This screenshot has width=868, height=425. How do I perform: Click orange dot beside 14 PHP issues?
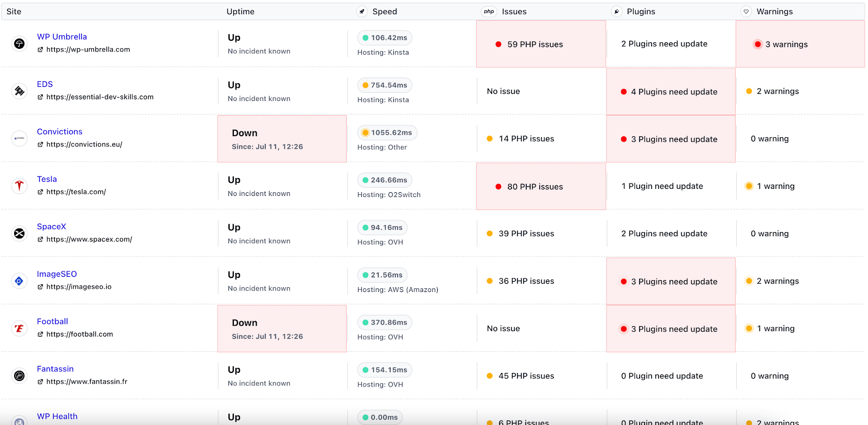coord(489,139)
